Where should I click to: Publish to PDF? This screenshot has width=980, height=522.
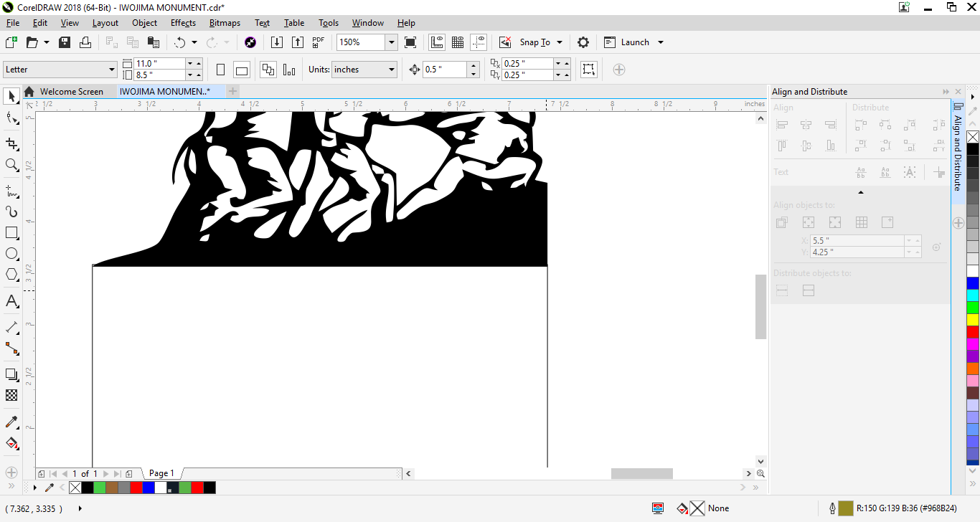[319, 42]
